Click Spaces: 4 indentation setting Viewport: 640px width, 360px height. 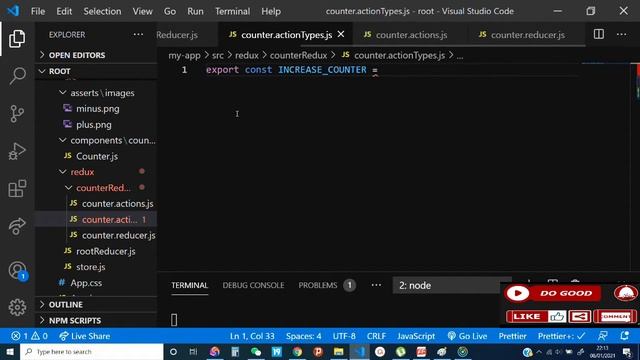(303, 336)
